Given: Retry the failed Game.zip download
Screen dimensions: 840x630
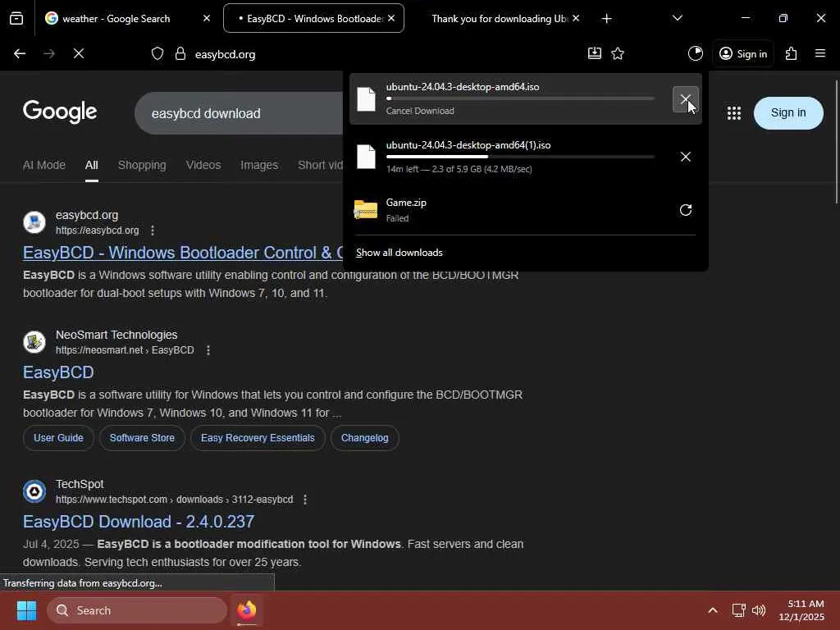Looking at the screenshot, I should [x=685, y=209].
